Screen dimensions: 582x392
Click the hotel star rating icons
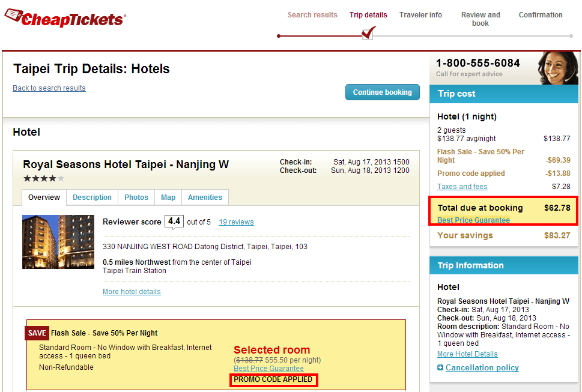coord(44,178)
